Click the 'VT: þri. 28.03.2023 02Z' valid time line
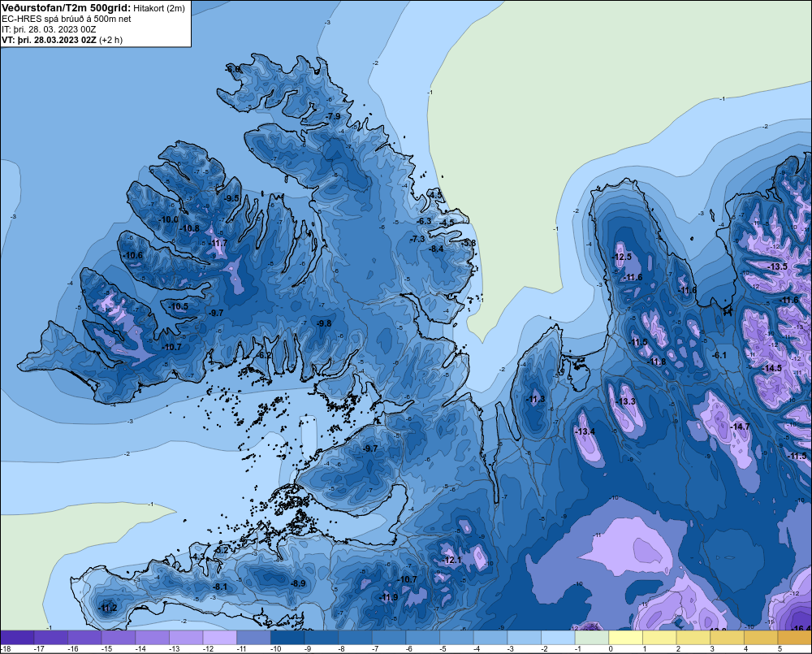 (50, 40)
